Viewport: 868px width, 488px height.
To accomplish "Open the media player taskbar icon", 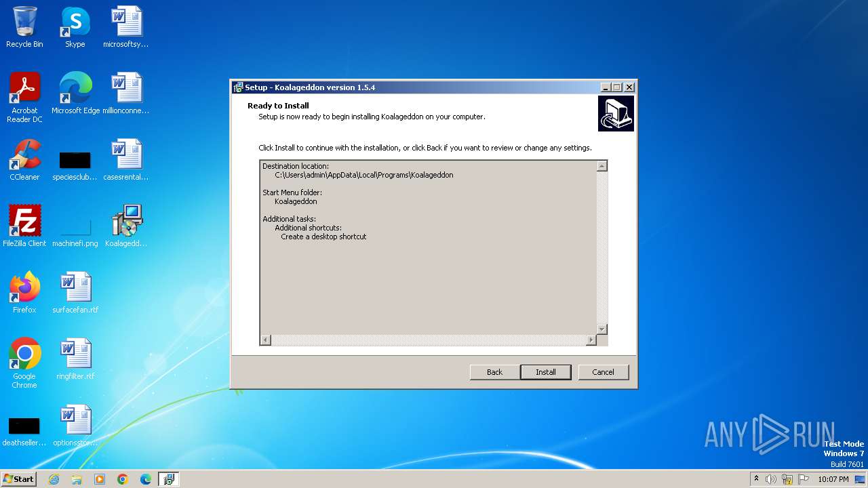I will pyautogui.click(x=100, y=479).
